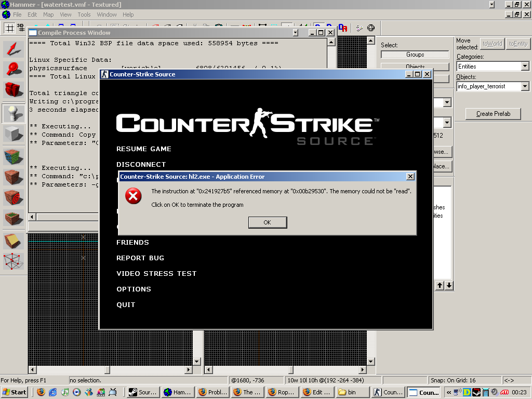The width and height of the screenshot is (532, 399).
Task: Toggle the 3D grid toolbar icon
Action: click(21, 28)
